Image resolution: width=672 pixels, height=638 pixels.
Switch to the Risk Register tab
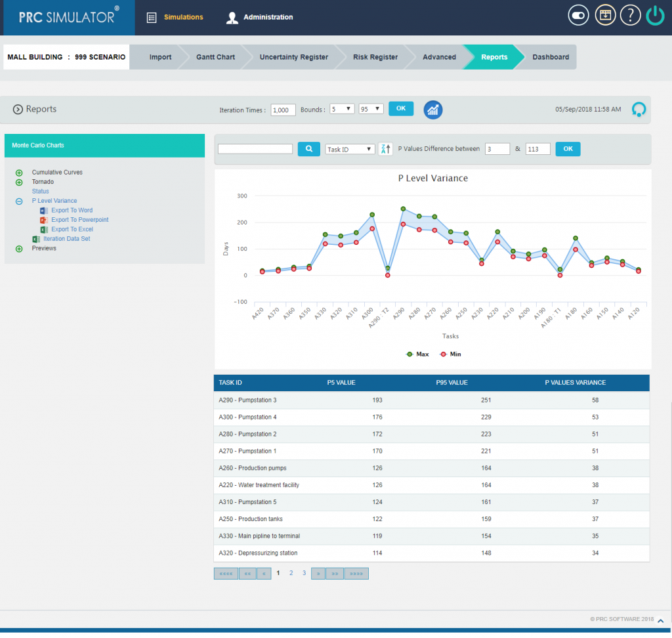375,57
